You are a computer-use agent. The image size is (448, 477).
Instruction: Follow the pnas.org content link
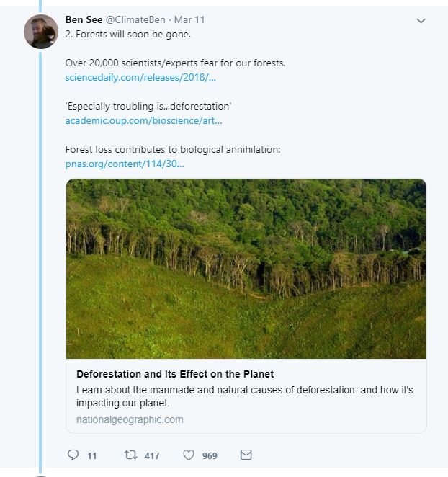[x=124, y=164]
